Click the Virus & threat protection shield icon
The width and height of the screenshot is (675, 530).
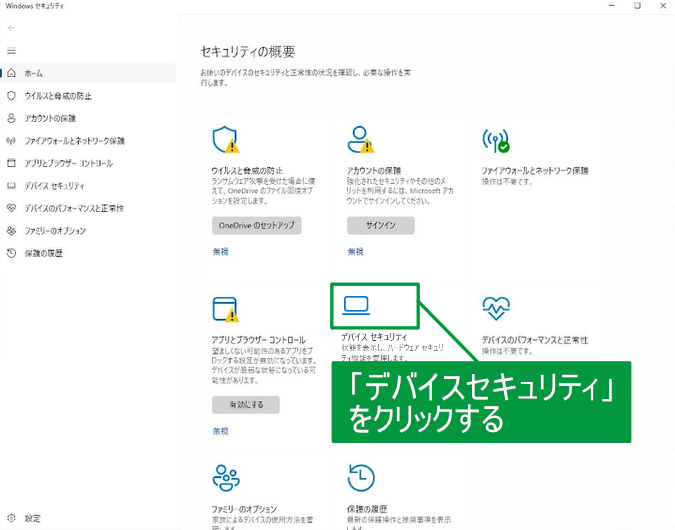(227, 139)
